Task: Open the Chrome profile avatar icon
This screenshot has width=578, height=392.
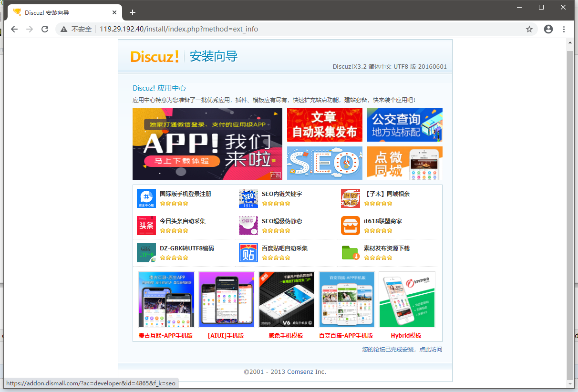Action: pyautogui.click(x=548, y=29)
